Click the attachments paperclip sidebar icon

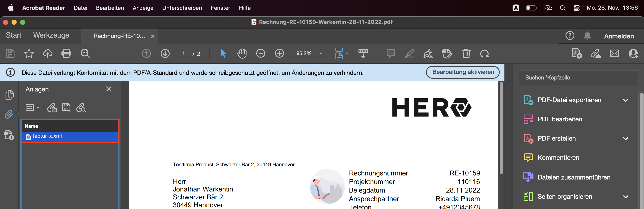[x=9, y=114]
